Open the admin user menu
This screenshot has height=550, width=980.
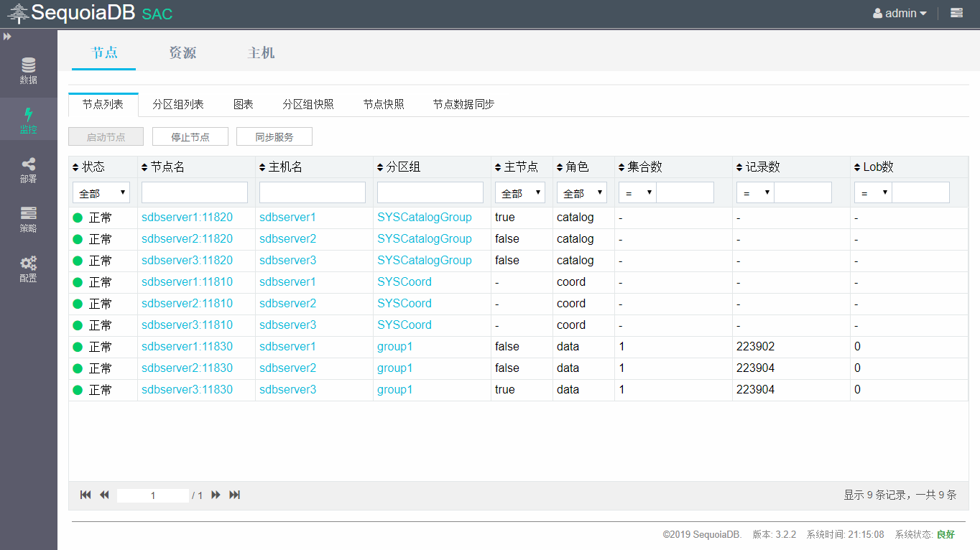[x=900, y=13]
